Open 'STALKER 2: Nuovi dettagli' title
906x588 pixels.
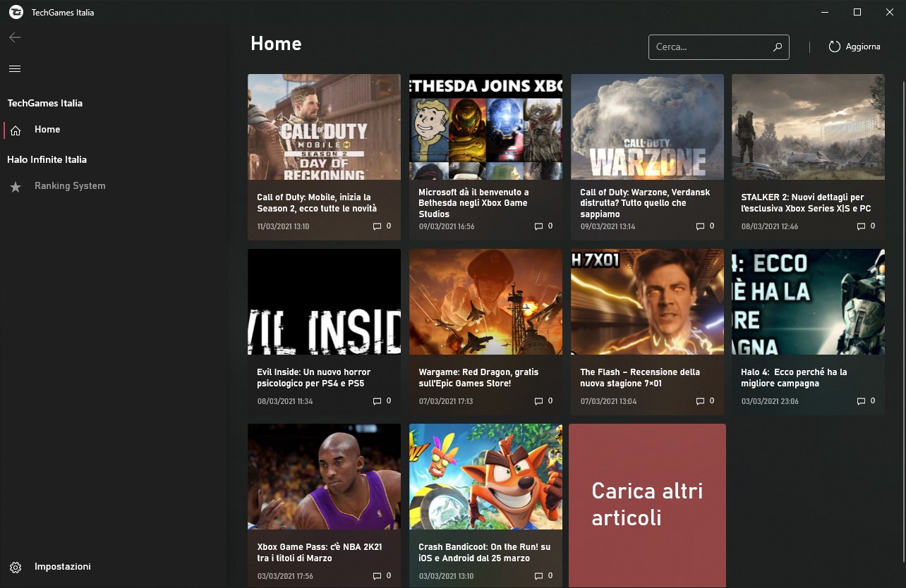point(806,203)
